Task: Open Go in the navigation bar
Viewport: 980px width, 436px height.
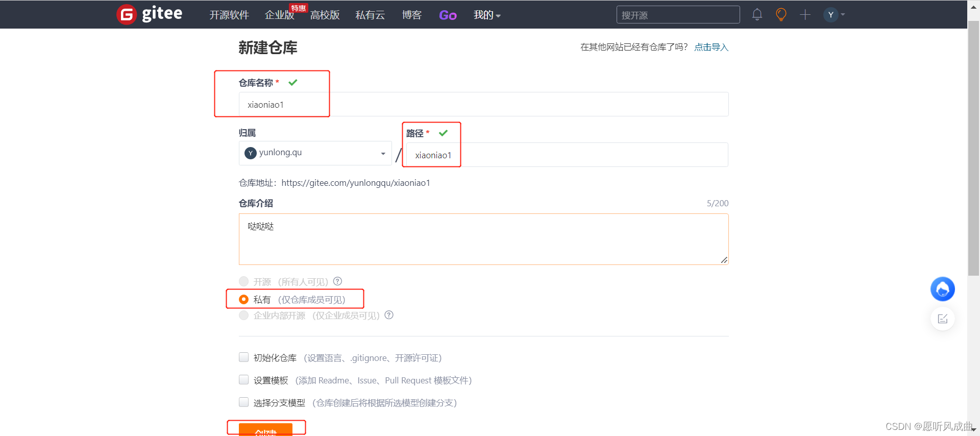Action: coord(448,15)
